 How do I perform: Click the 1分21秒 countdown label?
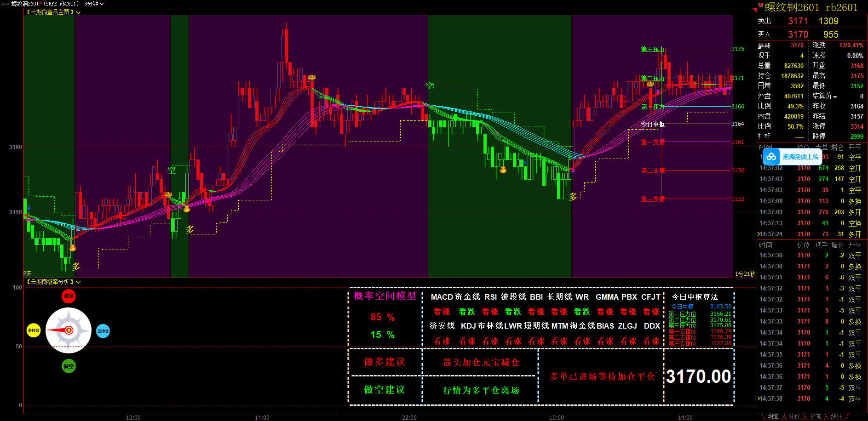tap(745, 274)
